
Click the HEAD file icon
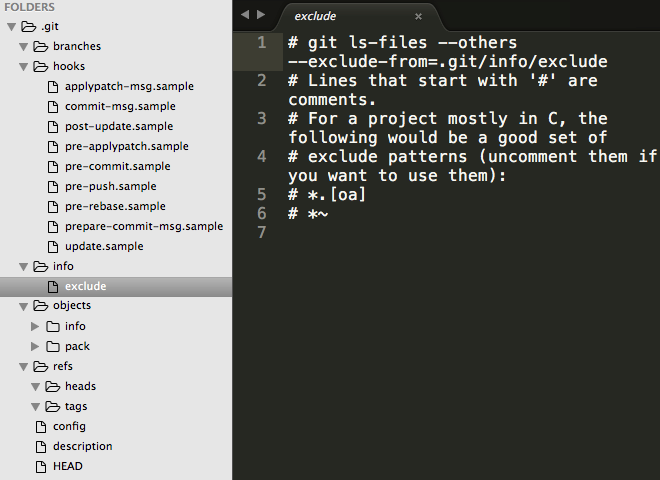point(41,467)
